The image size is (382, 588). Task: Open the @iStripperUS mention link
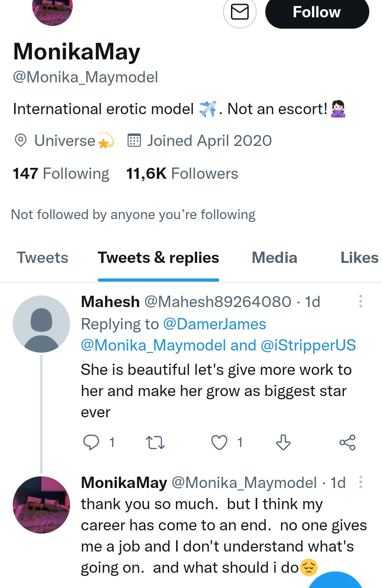tap(308, 345)
